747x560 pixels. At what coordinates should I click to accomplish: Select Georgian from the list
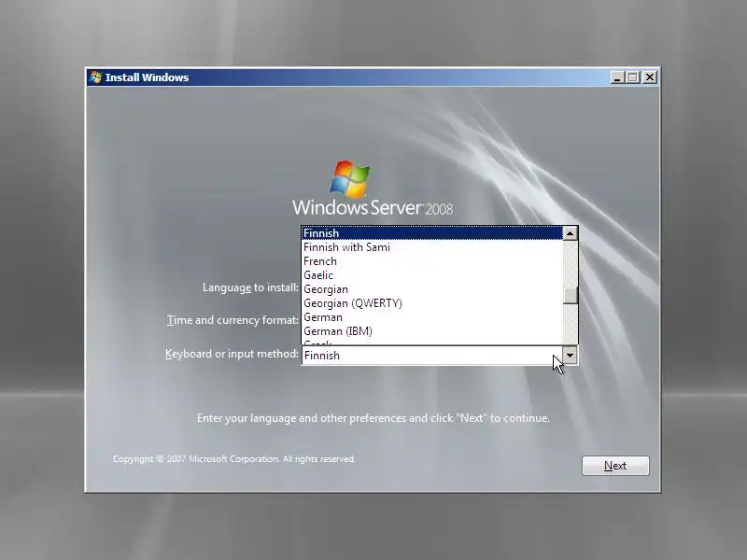click(x=431, y=289)
